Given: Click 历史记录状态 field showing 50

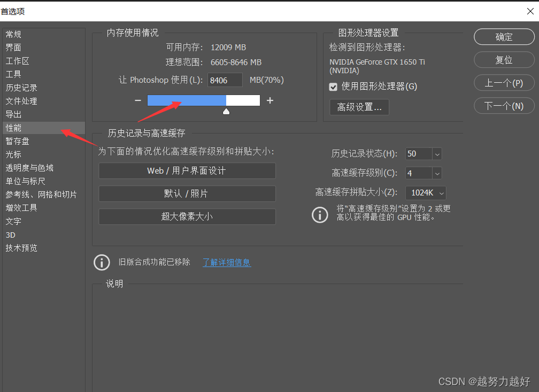Looking at the screenshot, I should [x=419, y=154].
